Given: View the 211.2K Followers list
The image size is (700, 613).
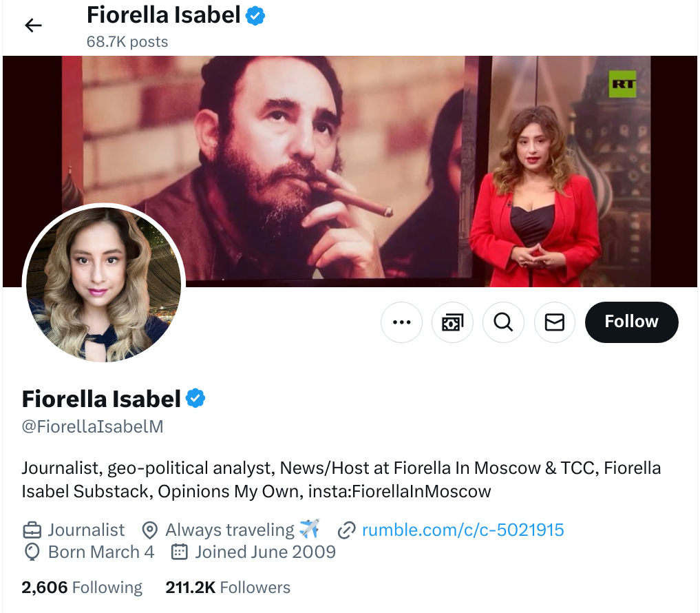Looking at the screenshot, I should click(228, 588).
